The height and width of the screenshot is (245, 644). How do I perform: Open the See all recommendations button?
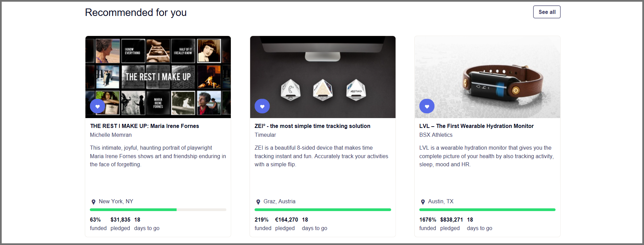547,12
